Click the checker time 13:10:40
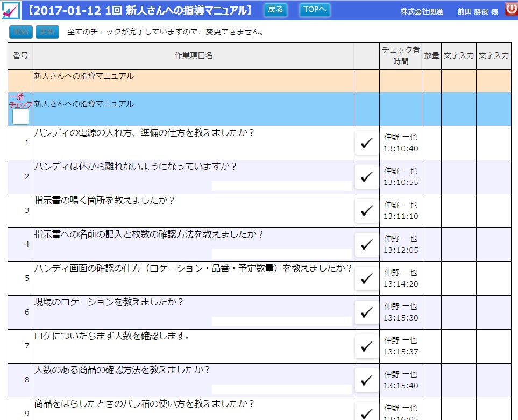 point(401,148)
